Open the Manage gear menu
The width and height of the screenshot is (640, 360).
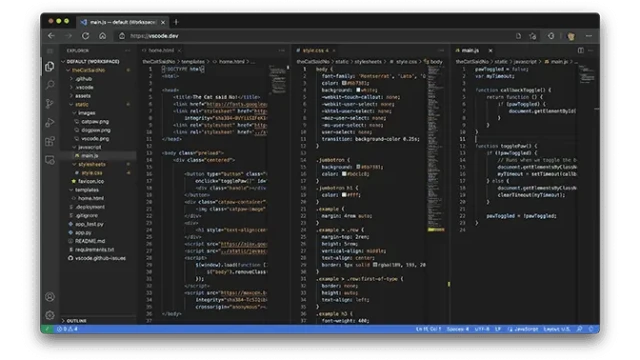(x=50, y=315)
